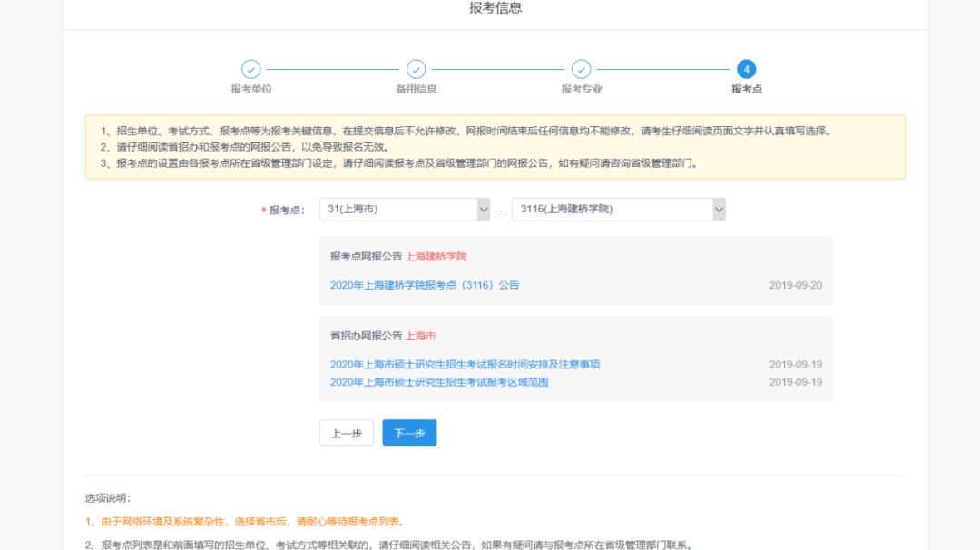Image resolution: width=980 pixels, height=550 pixels.
Task: Expand the 3116(上海建桥学院) exam site dropdown
Action: (x=618, y=210)
